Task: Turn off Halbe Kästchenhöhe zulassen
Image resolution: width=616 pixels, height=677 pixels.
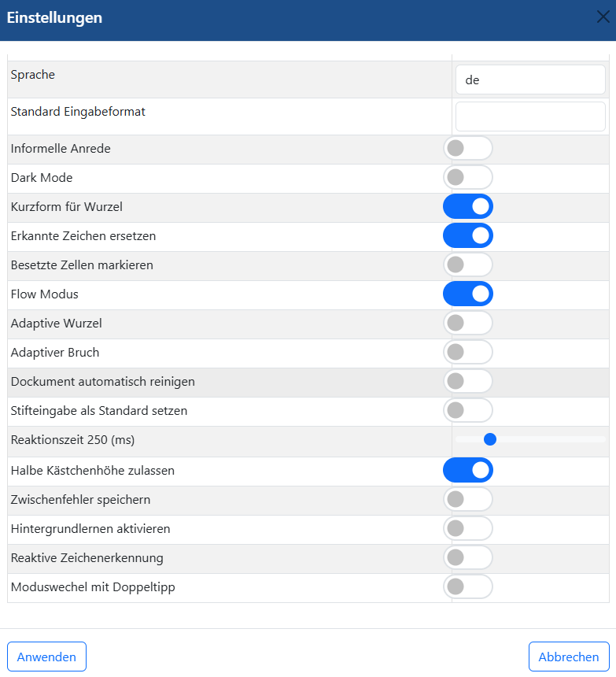Action: click(x=468, y=470)
